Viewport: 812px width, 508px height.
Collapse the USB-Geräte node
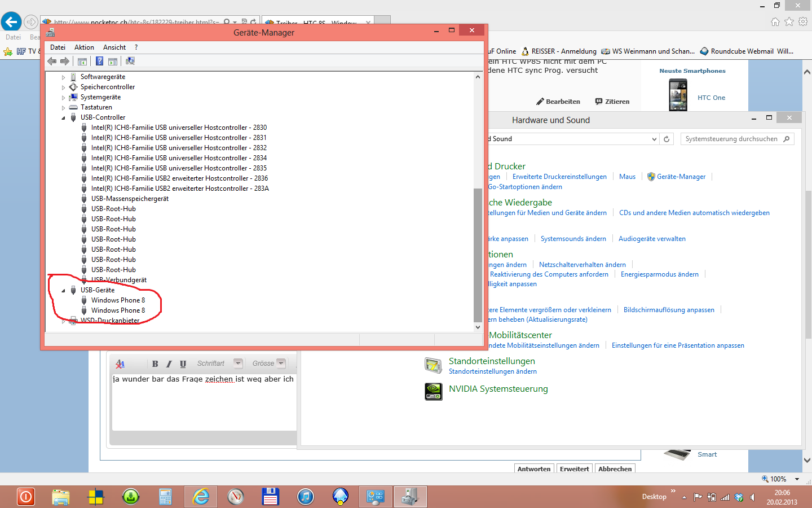point(63,291)
